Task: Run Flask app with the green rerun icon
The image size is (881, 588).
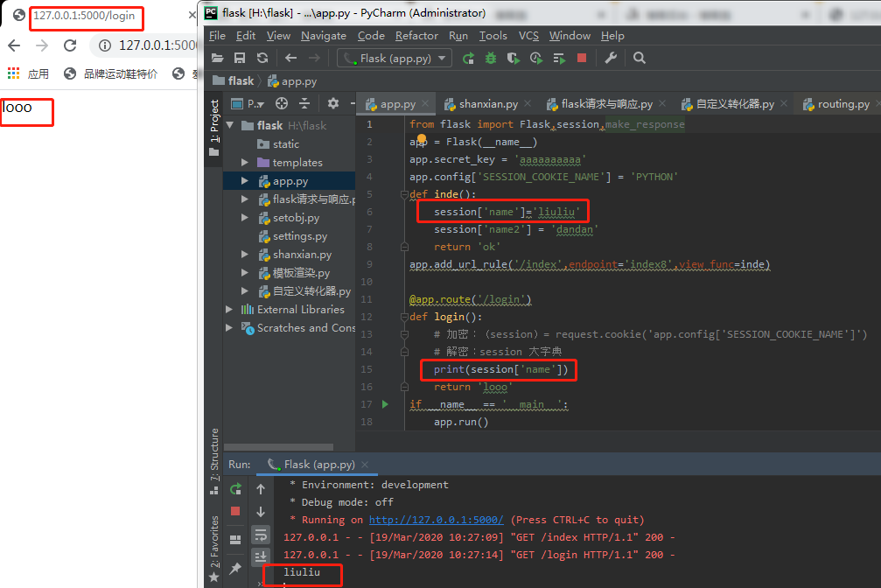Action: click(x=468, y=58)
